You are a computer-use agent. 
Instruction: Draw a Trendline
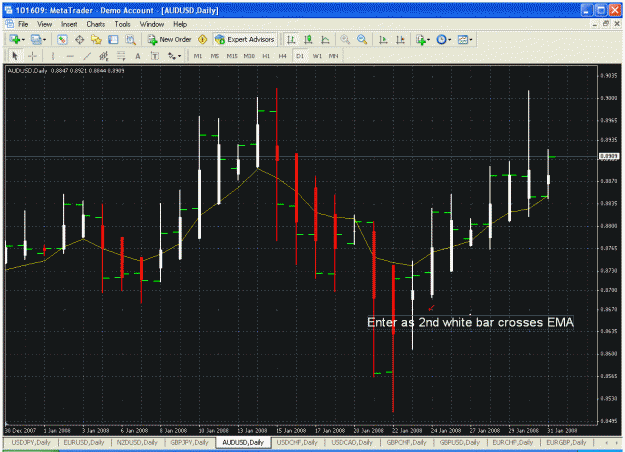pyautogui.click(x=87, y=56)
